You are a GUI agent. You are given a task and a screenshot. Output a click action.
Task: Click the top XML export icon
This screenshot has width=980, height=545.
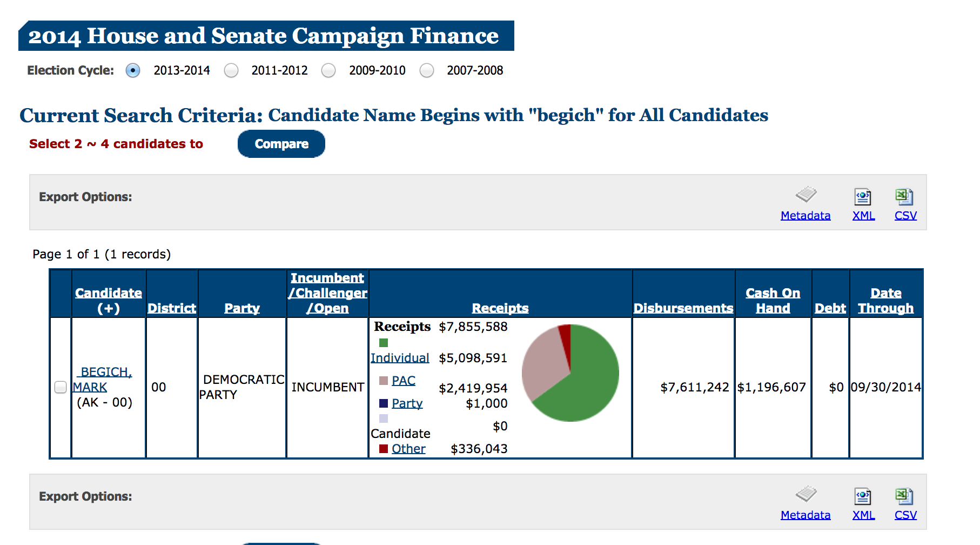pyautogui.click(x=863, y=197)
